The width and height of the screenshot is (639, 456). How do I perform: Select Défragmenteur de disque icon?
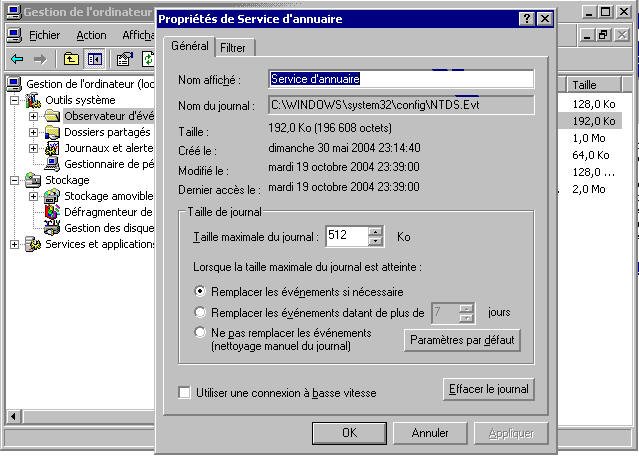point(53,212)
